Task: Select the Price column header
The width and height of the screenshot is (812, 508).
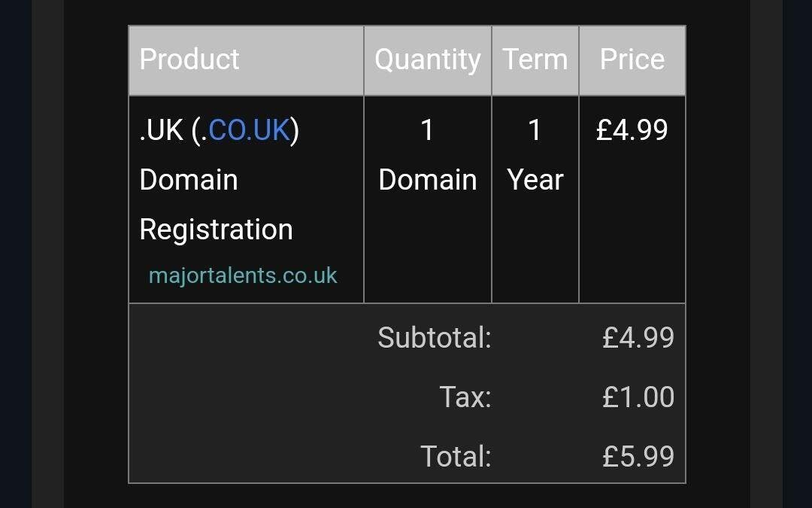Action: (x=632, y=59)
